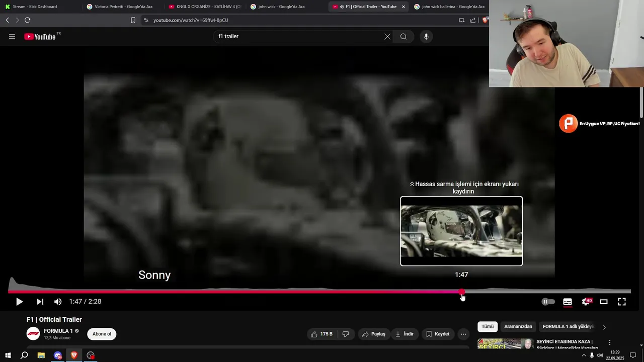
Task: Switch to theater mode
Action: 604,302
